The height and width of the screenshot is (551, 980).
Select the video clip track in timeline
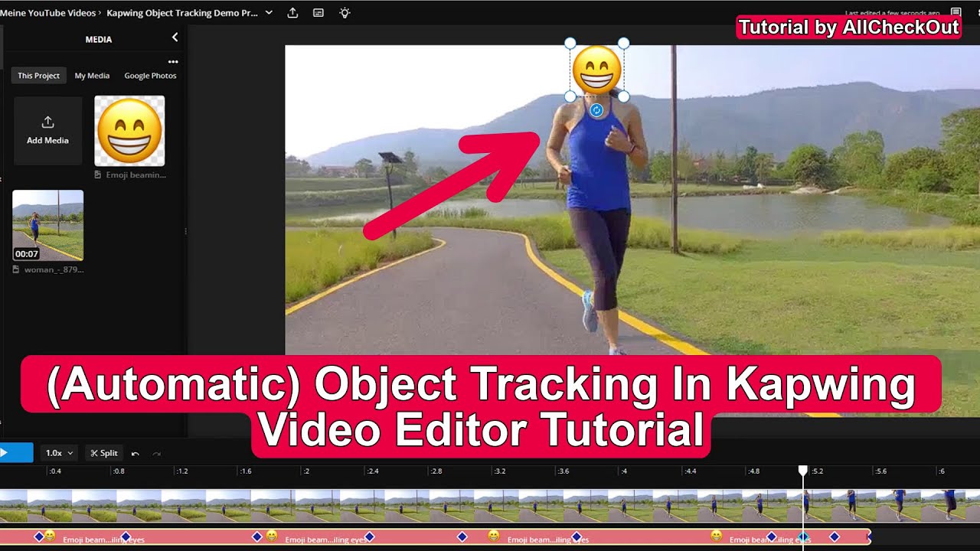(x=490, y=505)
